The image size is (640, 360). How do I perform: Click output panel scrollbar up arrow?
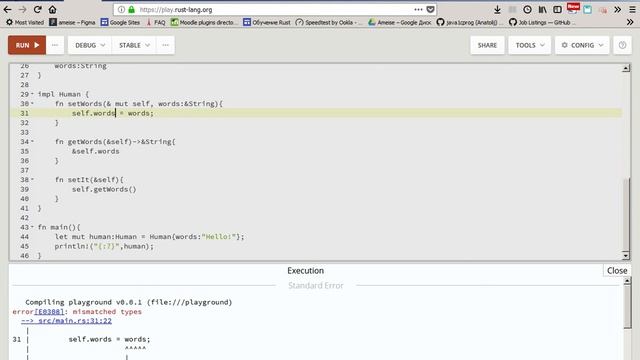[627, 281]
